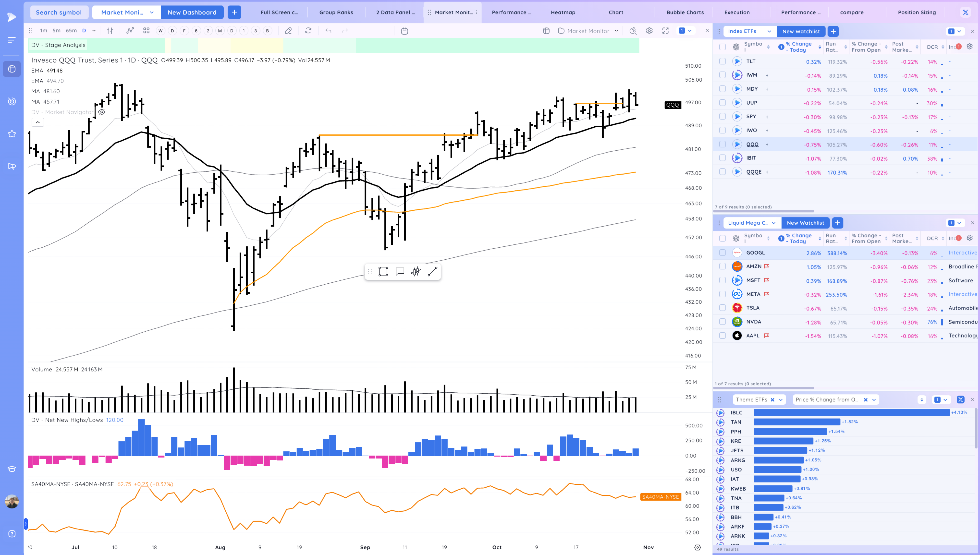Click the comment note drawing tool
This screenshot has width=980, height=555.
399,272
